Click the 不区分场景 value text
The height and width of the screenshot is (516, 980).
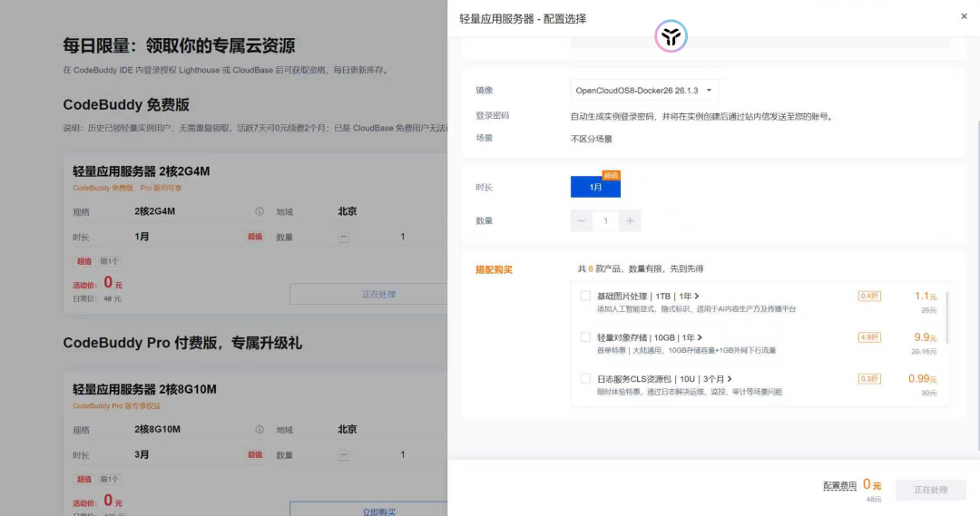pos(592,139)
